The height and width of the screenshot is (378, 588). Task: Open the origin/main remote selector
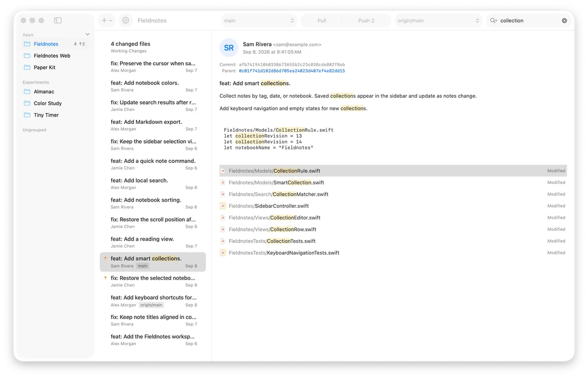click(438, 20)
